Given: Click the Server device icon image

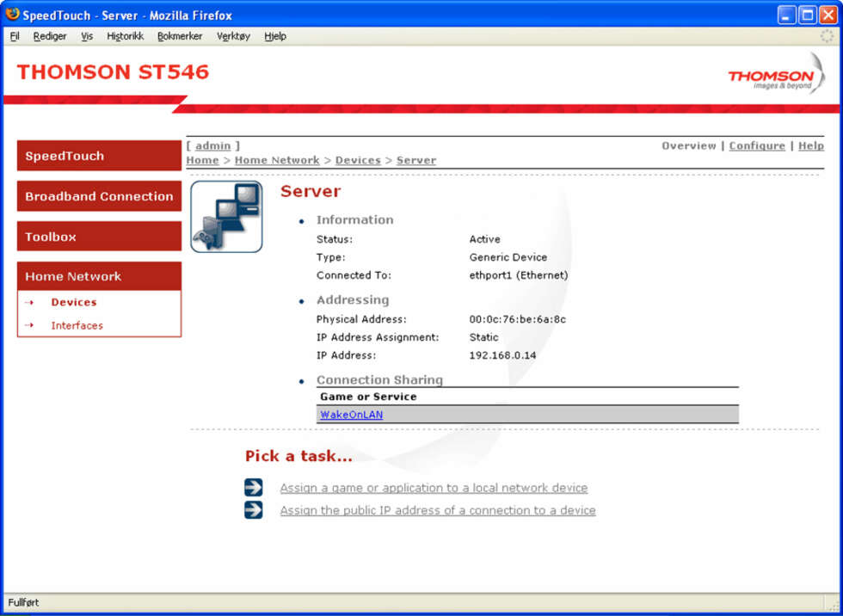Looking at the screenshot, I should pos(226,216).
